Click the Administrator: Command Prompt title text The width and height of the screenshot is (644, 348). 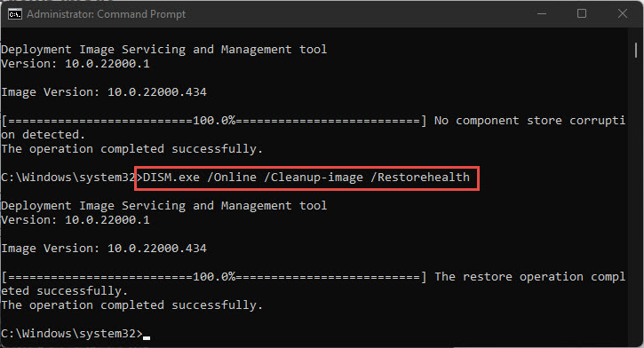pos(107,14)
